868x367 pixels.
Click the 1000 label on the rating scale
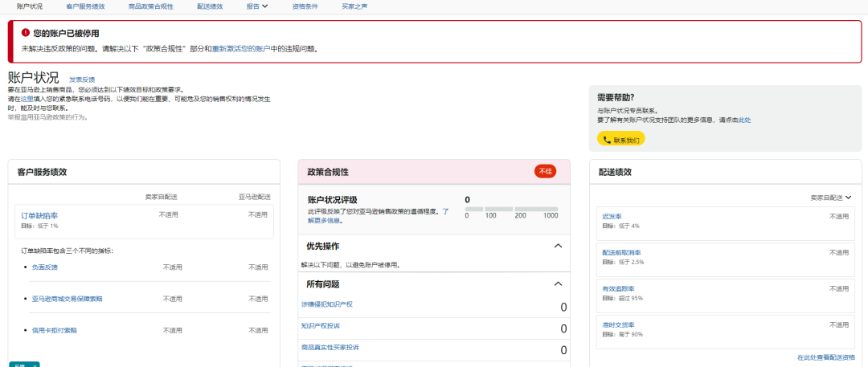tap(551, 216)
